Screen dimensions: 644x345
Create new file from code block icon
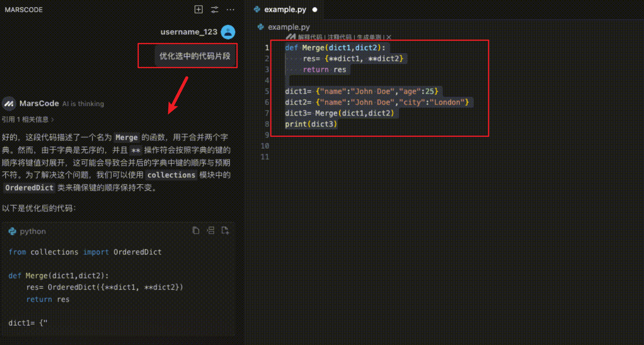pyautogui.click(x=225, y=231)
